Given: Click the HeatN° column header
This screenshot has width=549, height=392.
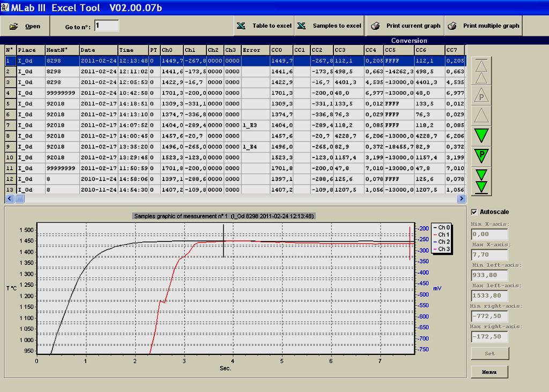Looking at the screenshot, I should pos(62,50).
